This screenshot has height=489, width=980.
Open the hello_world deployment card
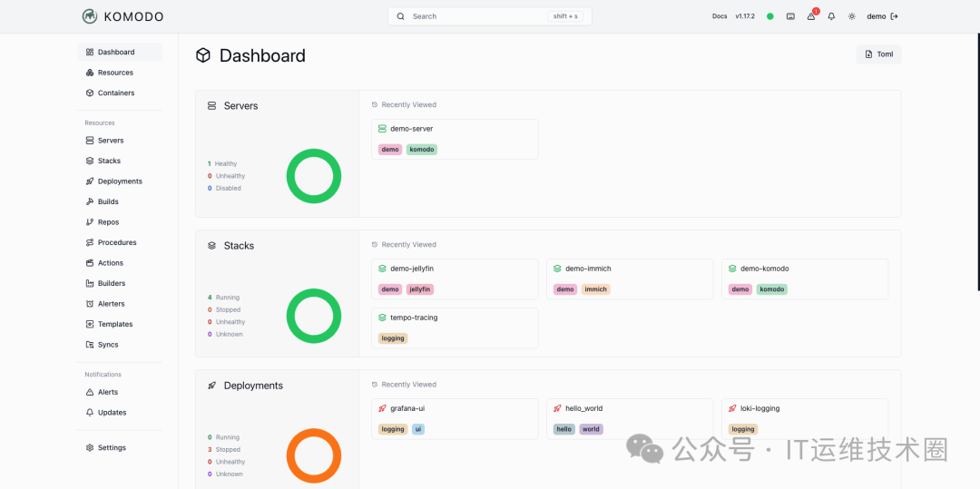tap(630, 419)
